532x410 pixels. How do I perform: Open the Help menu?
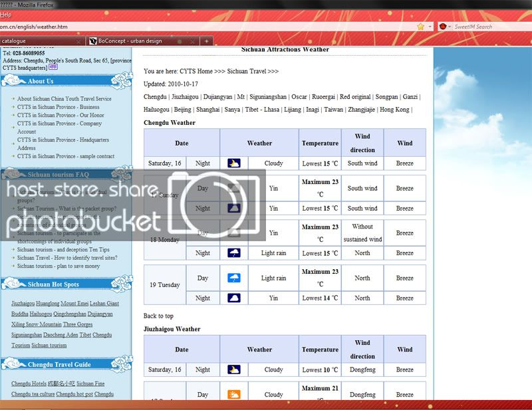pyautogui.click(x=5, y=15)
